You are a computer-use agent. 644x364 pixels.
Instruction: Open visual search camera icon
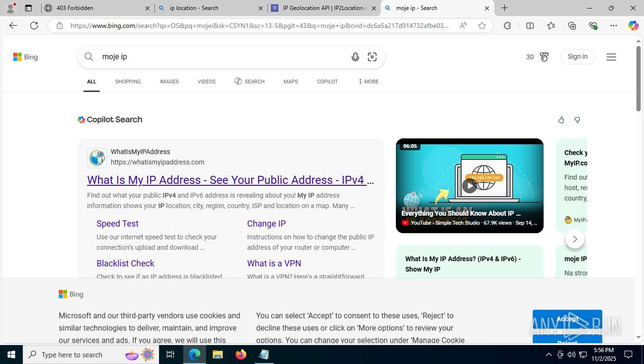tap(372, 57)
